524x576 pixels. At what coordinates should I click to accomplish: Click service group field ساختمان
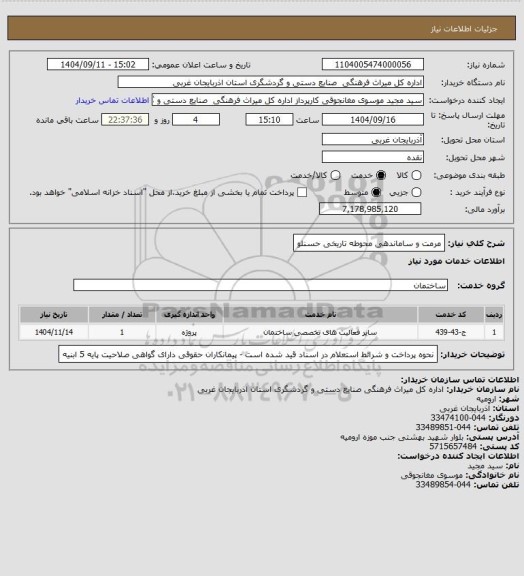pos(261,285)
